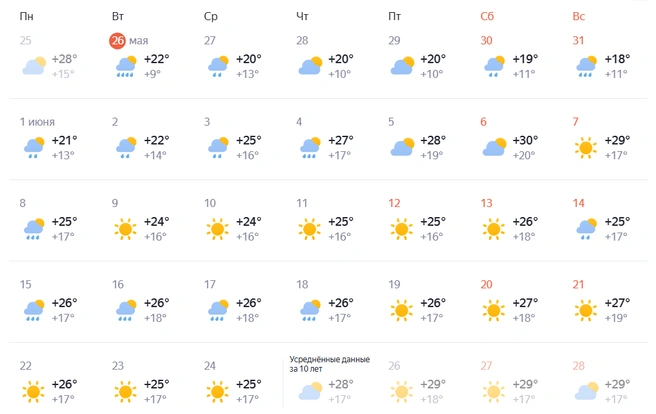Select the highlighted date 26 мая
656x414 pixels.
pyautogui.click(x=118, y=41)
